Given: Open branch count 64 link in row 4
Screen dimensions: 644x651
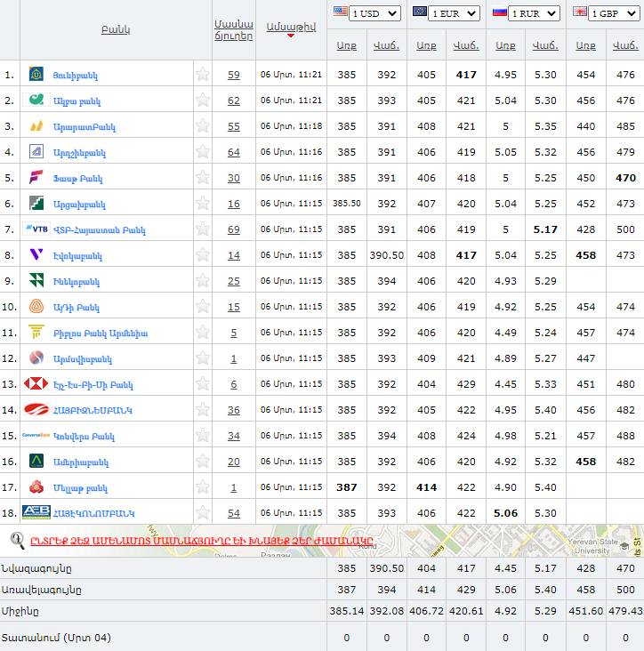Looking at the screenshot, I should click(234, 152).
